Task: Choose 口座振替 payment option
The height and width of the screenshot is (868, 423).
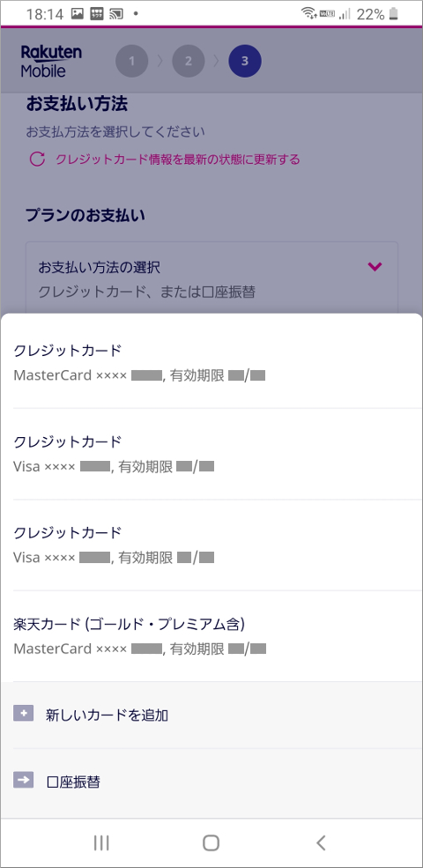Action: (211, 782)
